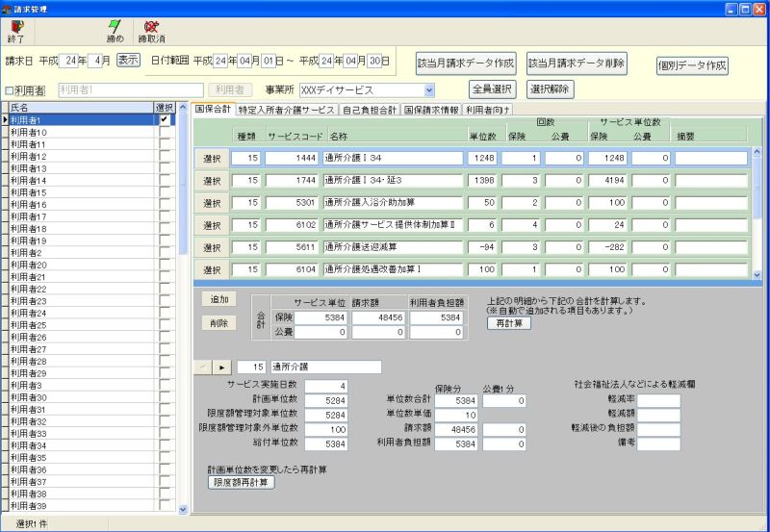The height and width of the screenshot is (532, 770).
Task: Click 該当月請求データ削除 button
Action: click(x=577, y=63)
